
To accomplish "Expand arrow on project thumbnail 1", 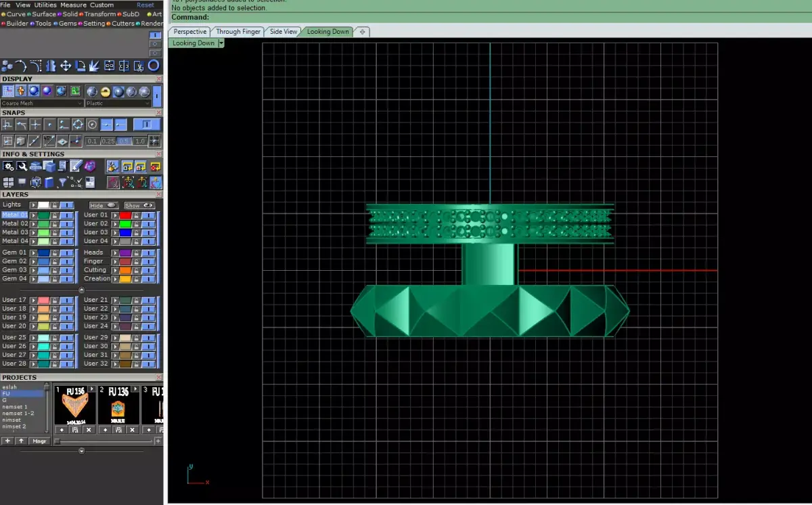I will [92, 389].
